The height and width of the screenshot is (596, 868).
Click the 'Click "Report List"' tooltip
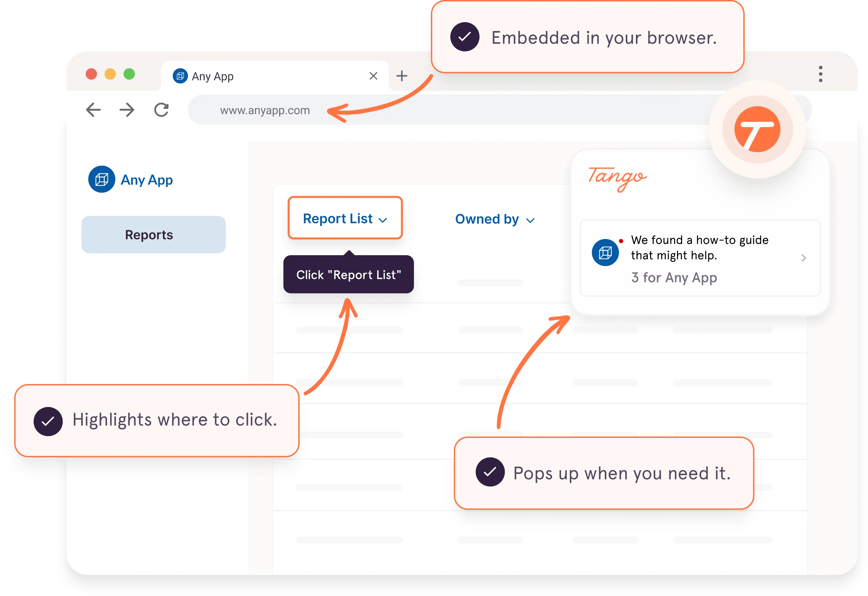[x=349, y=275]
